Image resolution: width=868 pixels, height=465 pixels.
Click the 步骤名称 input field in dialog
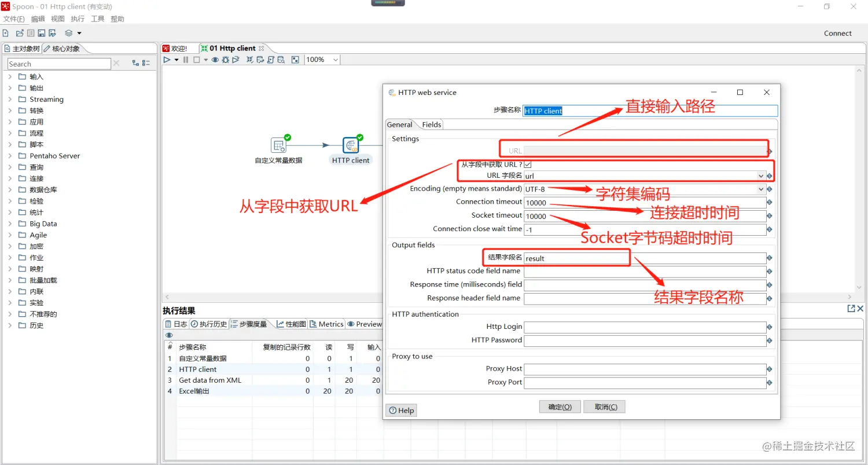pos(650,111)
